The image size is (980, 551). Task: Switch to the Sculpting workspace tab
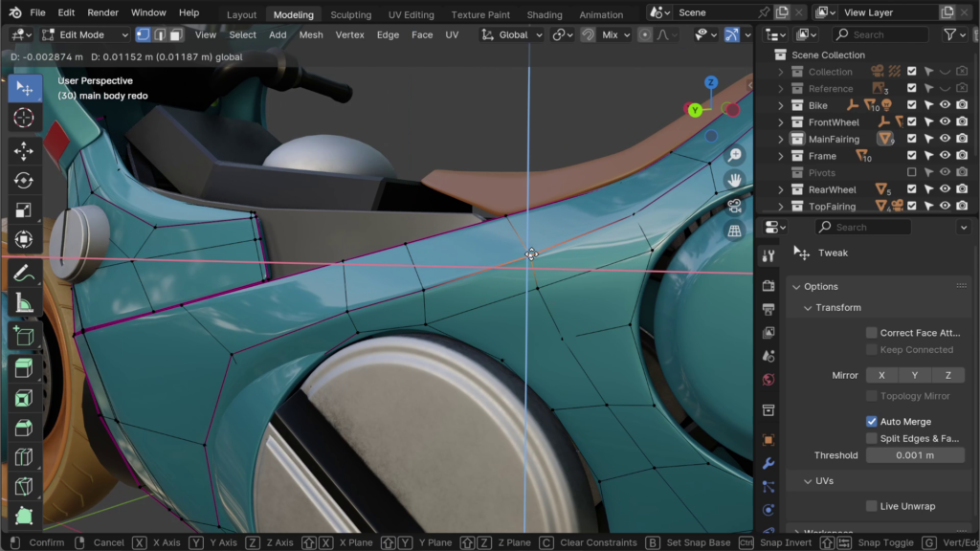pyautogui.click(x=350, y=14)
